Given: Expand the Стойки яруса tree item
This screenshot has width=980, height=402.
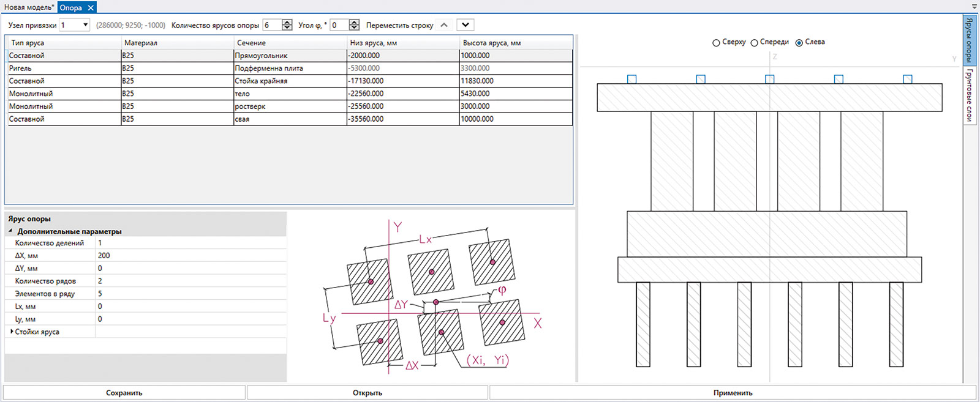Looking at the screenshot, I should tap(12, 332).
